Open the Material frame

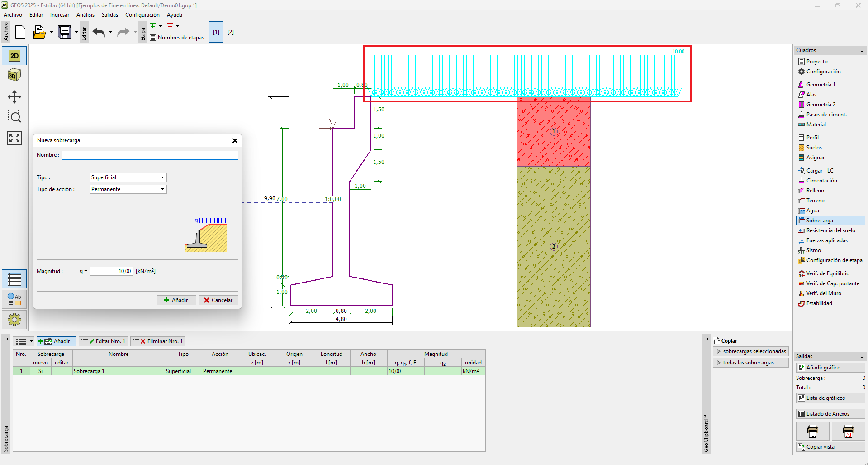pyautogui.click(x=830, y=125)
